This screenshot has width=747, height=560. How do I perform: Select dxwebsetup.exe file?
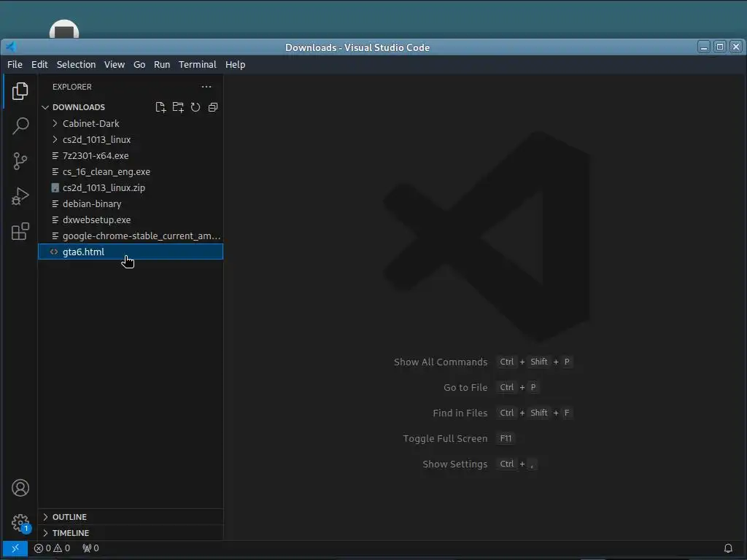click(x=131, y=219)
